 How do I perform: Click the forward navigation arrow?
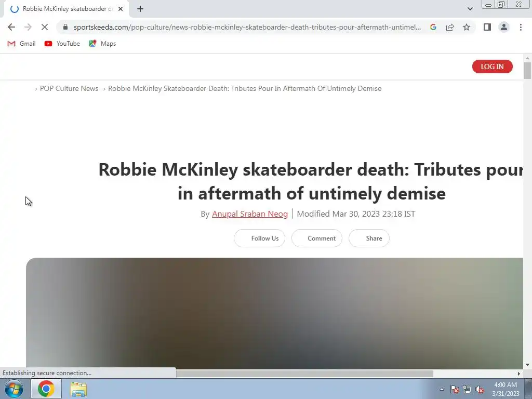point(28,27)
